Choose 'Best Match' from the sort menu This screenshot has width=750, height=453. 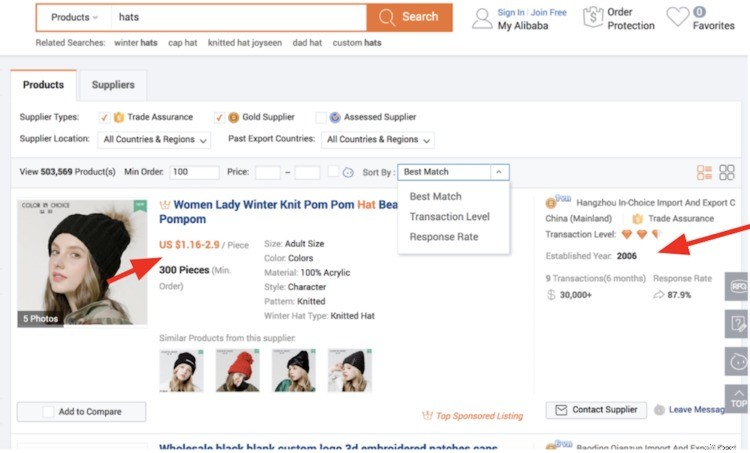point(435,197)
